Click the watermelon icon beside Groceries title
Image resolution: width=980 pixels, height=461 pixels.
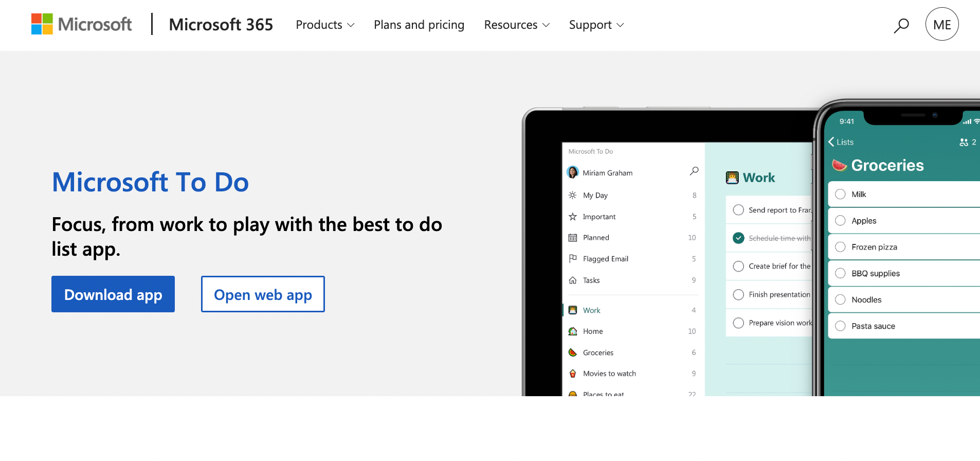point(839,165)
